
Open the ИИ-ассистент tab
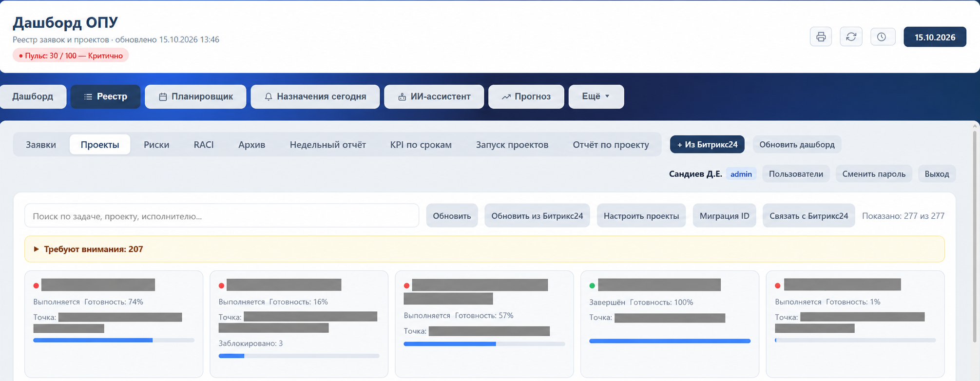[434, 96]
